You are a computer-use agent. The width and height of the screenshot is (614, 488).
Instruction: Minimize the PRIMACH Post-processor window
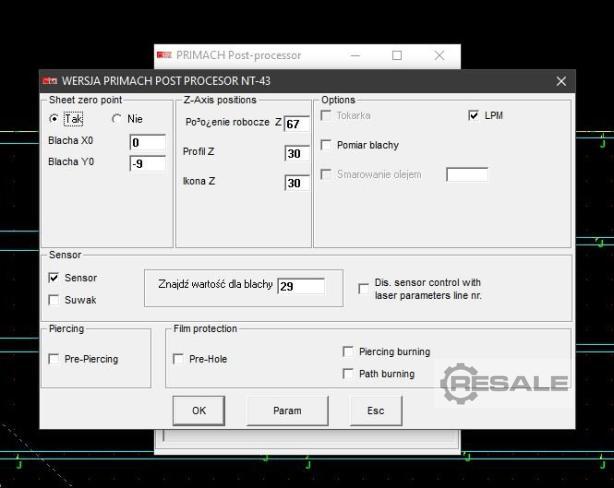[355, 56]
